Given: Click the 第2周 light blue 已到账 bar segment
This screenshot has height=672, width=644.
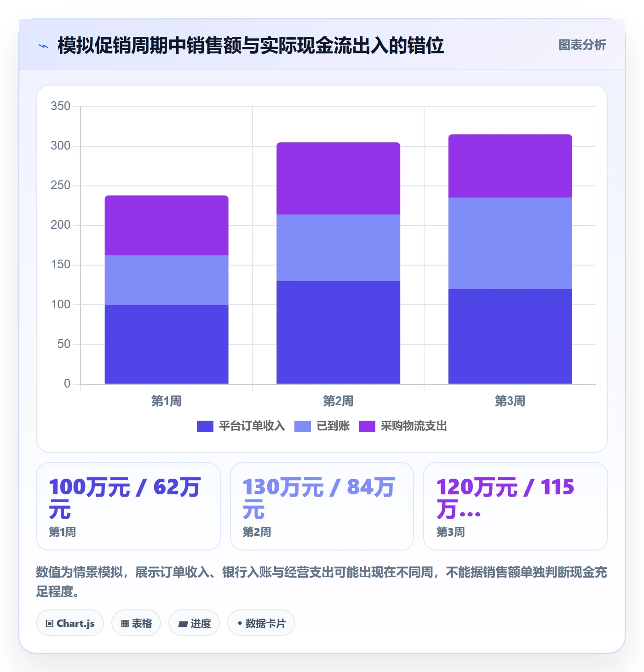Looking at the screenshot, I should point(338,248).
